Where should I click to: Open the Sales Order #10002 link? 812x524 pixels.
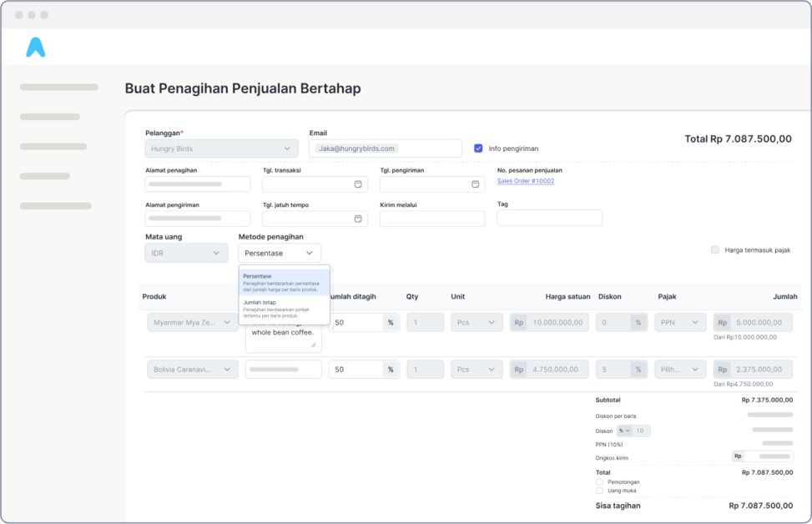[x=526, y=181]
